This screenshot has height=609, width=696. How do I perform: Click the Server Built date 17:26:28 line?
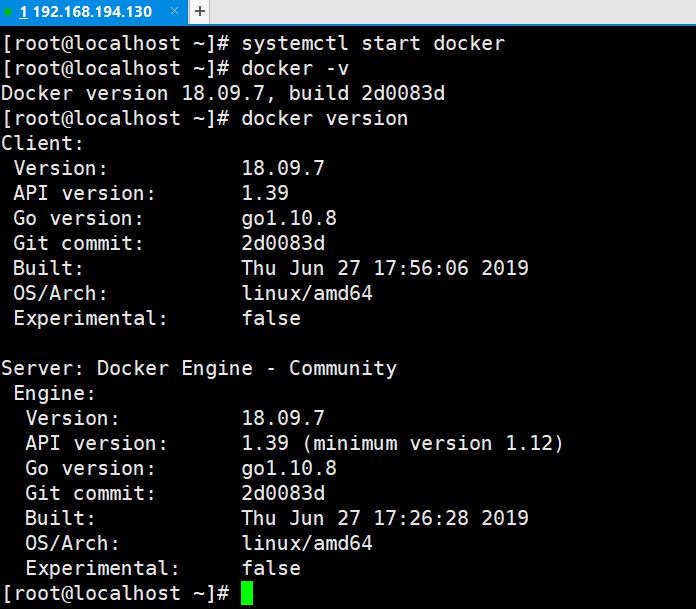(385, 518)
